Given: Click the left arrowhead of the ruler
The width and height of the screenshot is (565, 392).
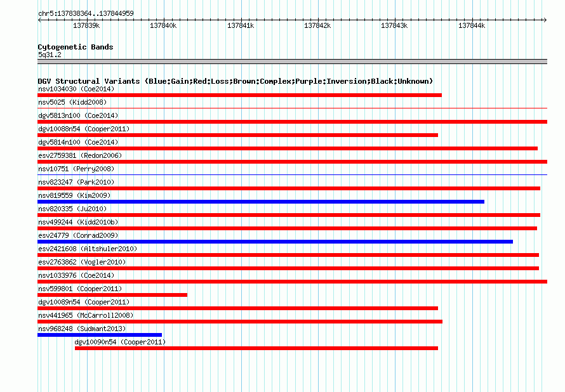Looking at the screenshot, I should coord(39,20).
